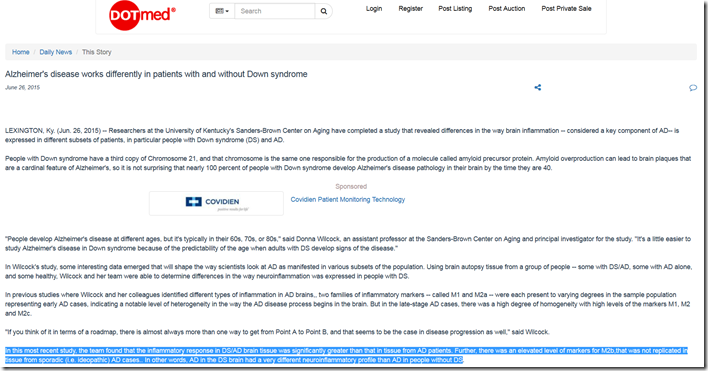The image size is (708, 371).
Task: Click the DOTmed logo
Action: [142, 15]
